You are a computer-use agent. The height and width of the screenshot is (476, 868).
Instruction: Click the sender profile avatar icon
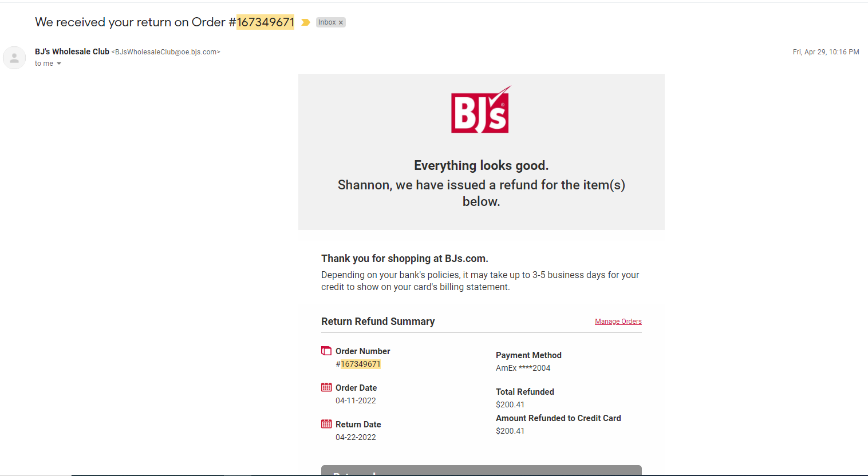coord(14,58)
